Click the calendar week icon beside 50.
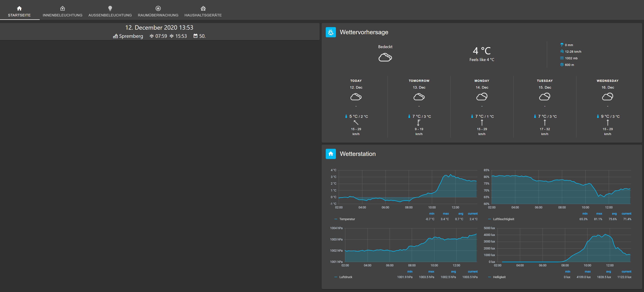The height and width of the screenshot is (292, 644). pos(195,36)
